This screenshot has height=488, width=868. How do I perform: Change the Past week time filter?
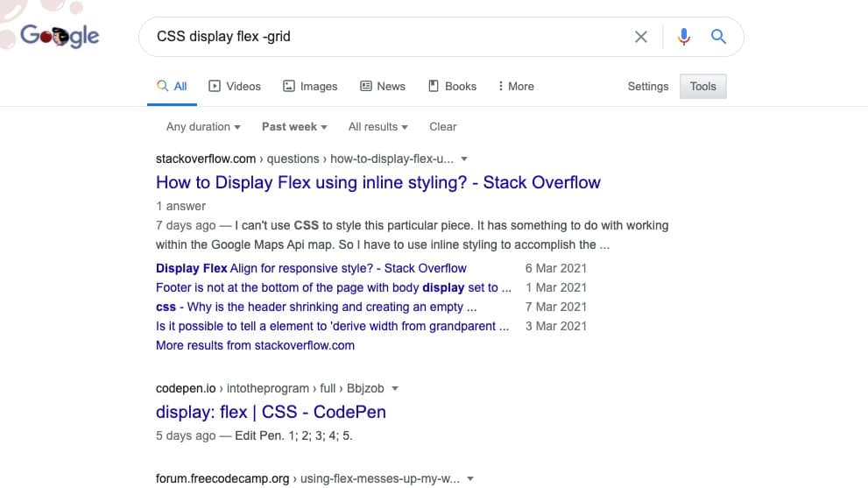pos(294,126)
